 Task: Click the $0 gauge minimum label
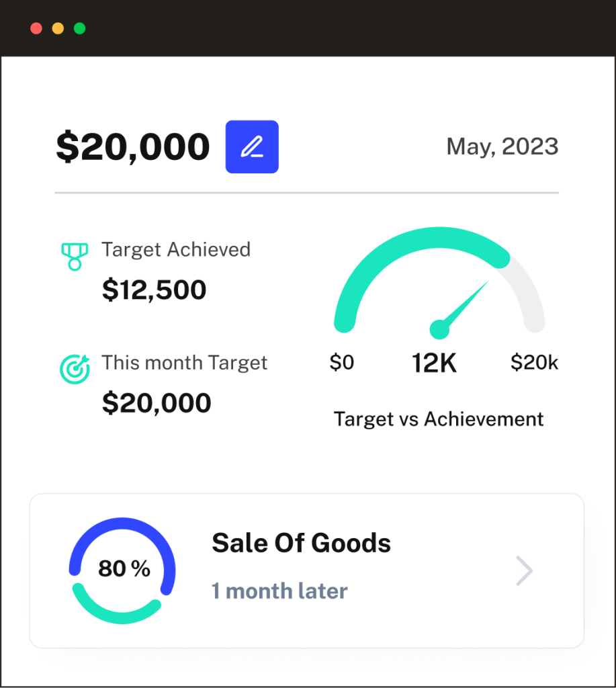[341, 363]
